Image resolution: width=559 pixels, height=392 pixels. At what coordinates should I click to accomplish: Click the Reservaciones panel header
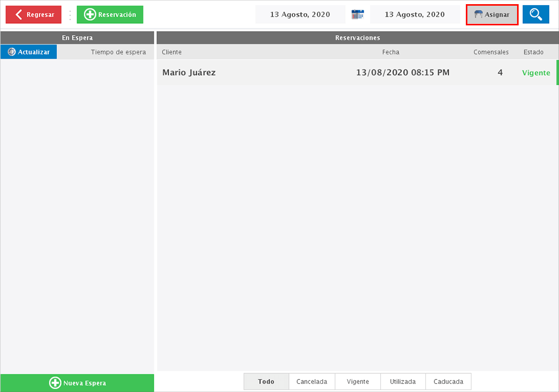pyautogui.click(x=357, y=37)
